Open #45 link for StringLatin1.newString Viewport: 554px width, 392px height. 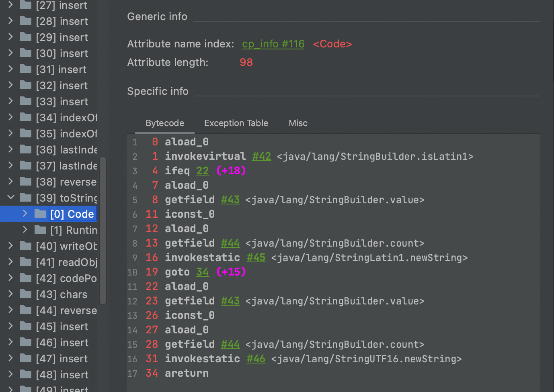[256, 257]
